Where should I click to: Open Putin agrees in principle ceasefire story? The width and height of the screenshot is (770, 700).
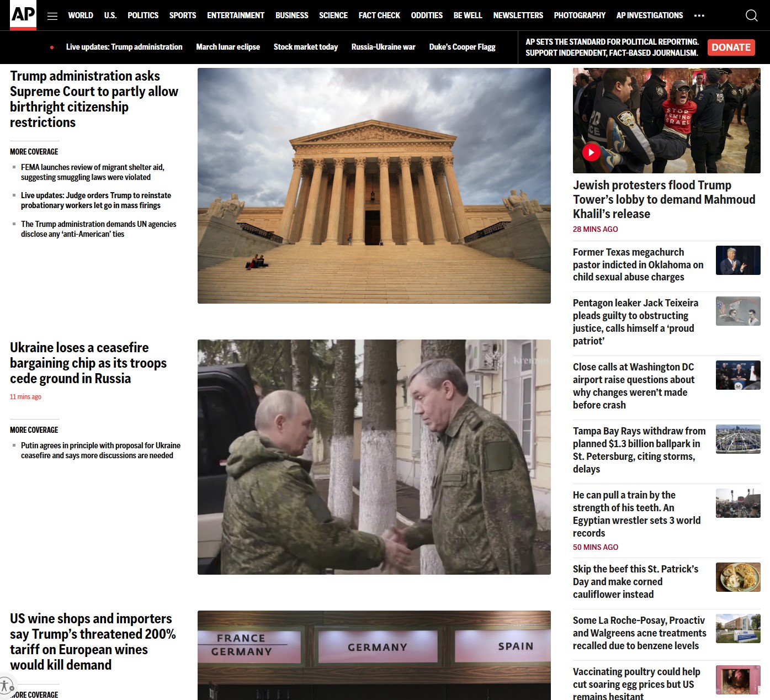coord(100,450)
